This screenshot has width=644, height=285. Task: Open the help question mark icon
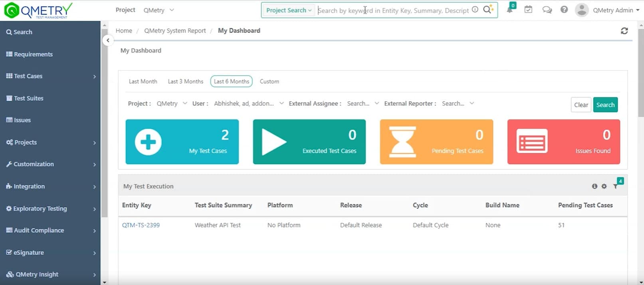(x=564, y=10)
